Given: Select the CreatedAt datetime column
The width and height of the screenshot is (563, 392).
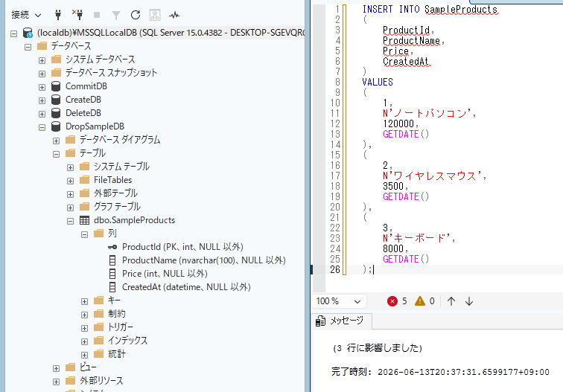Looking at the screenshot, I should (186, 287).
